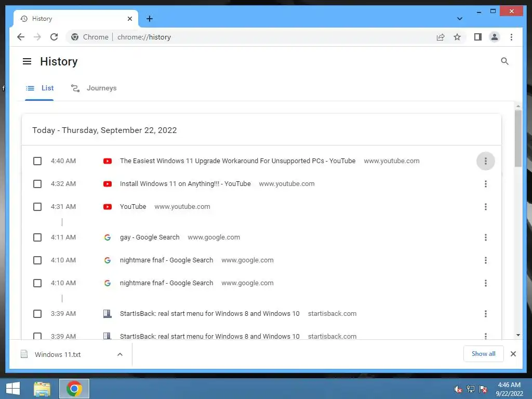Viewport: 532px width, 399px height.
Task: Click the 4:40 AM timestamp text
Action: (x=63, y=161)
